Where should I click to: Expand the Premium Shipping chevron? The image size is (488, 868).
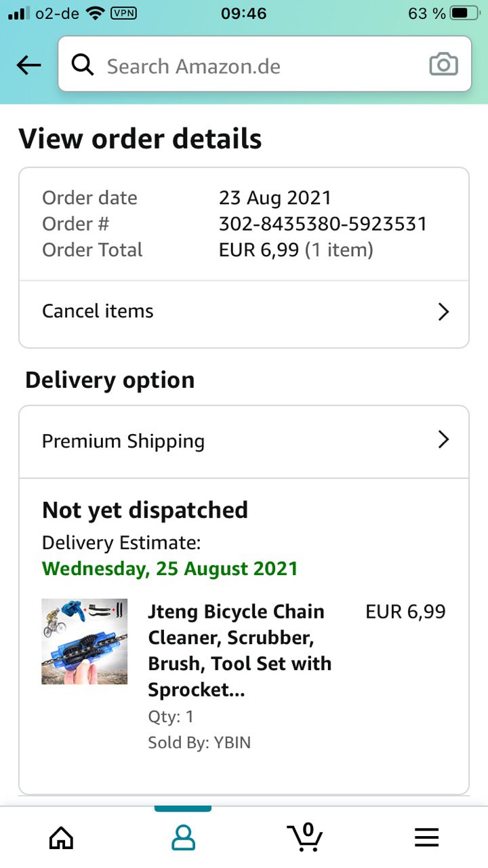pos(443,440)
